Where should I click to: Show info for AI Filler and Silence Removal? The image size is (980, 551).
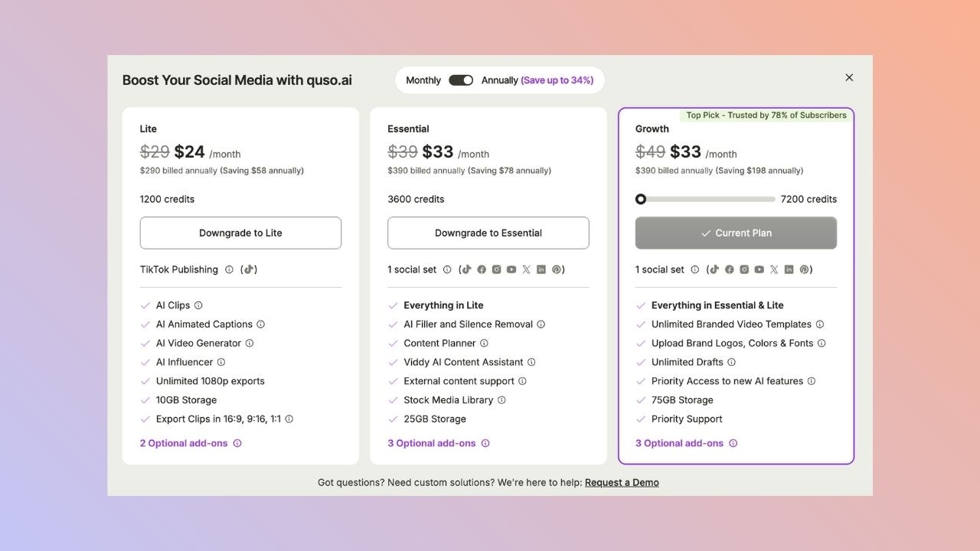click(x=541, y=324)
